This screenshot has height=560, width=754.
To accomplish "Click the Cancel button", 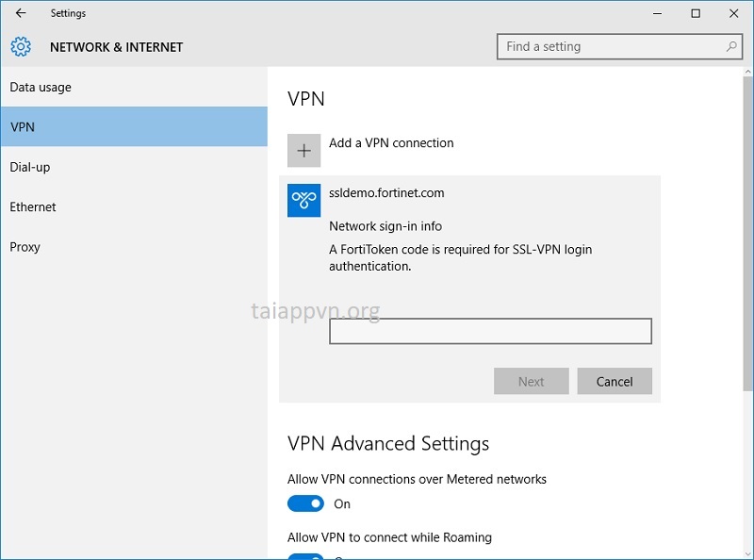I will (x=615, y=381).
